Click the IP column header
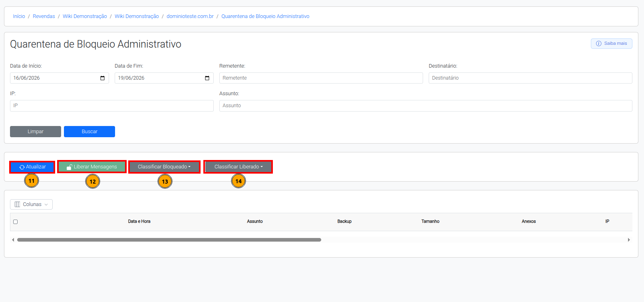 (x=607, y=222)
